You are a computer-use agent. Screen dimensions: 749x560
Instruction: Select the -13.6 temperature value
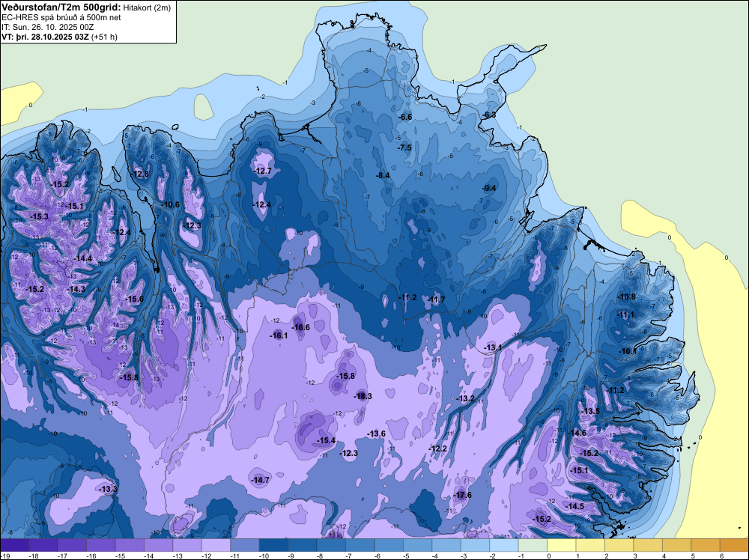click(377, 433)
